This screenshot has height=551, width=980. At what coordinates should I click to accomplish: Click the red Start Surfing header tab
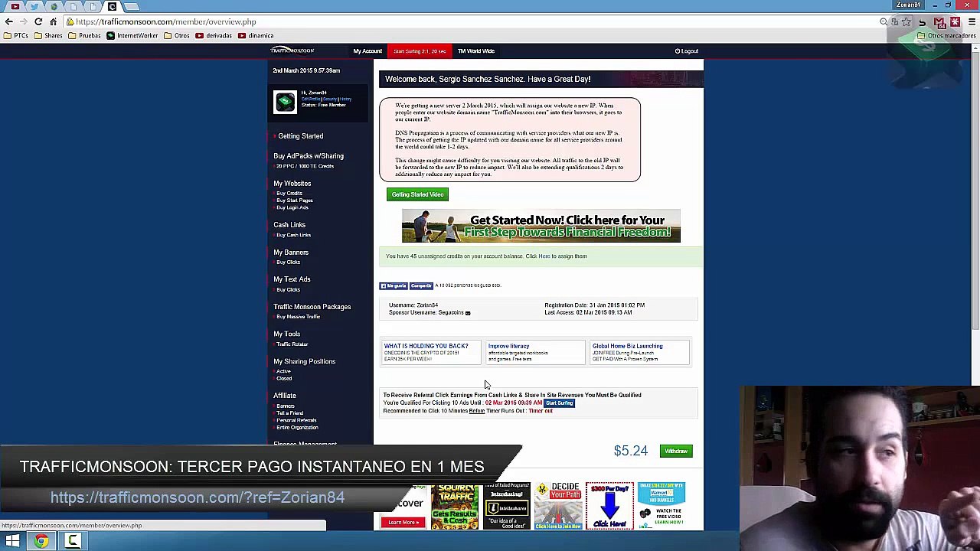click(x=420, y=51)
